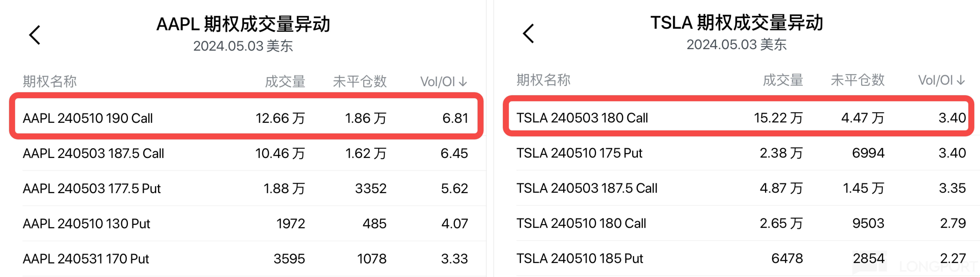The height and width of the screenshot is (277, 980).
Task: Click TSLA 成交量 column header
Action: coord(783,80)
